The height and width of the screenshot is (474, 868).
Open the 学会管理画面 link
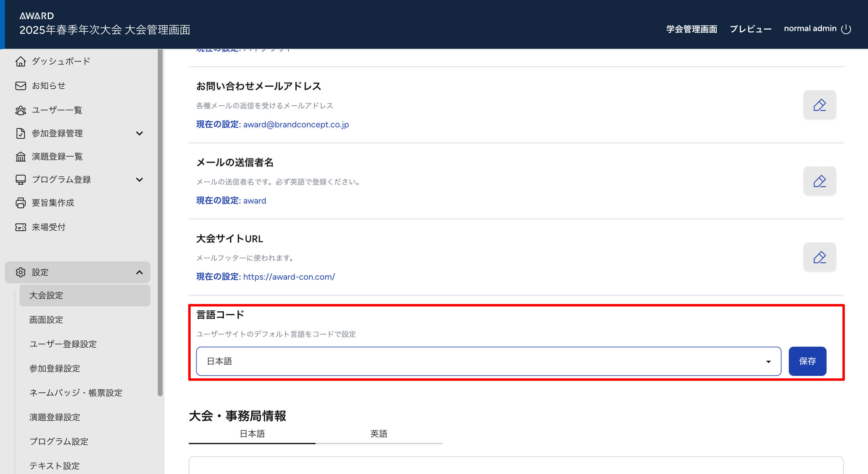(x=691, y=29)
